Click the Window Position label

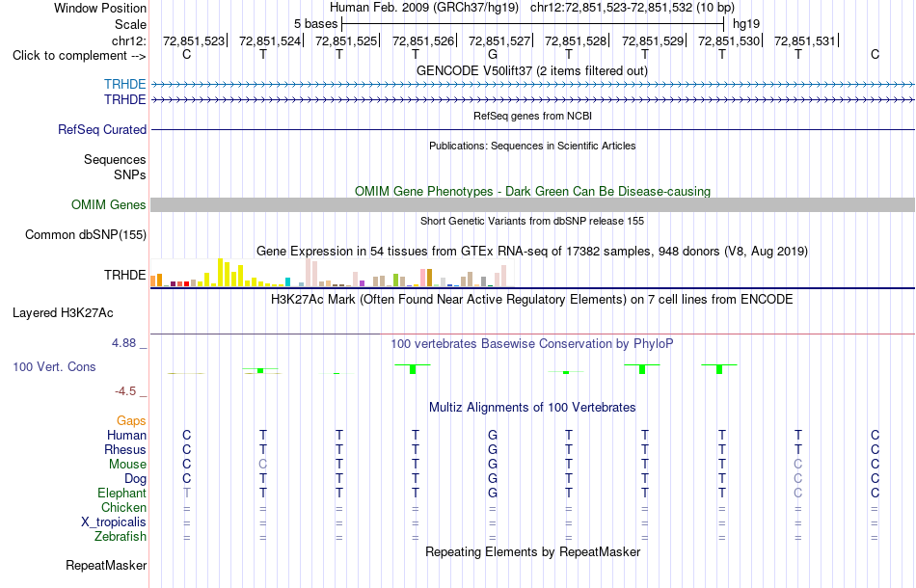pos(100,8)
